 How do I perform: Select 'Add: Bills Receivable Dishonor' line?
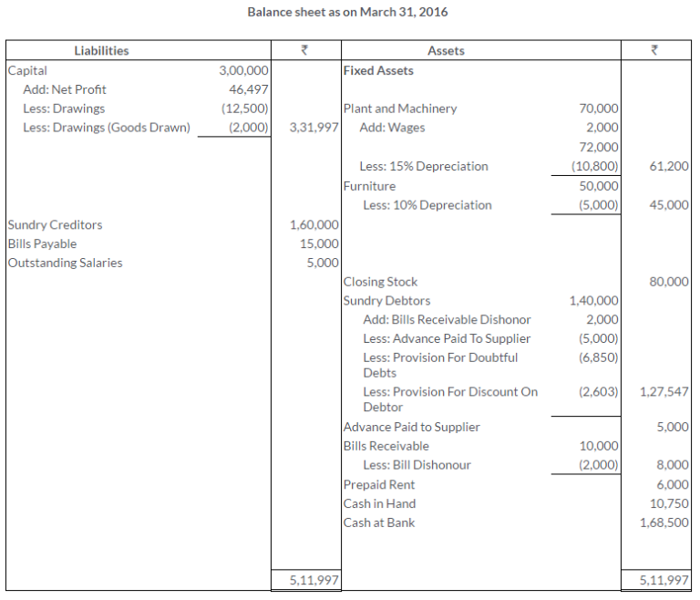447,320
